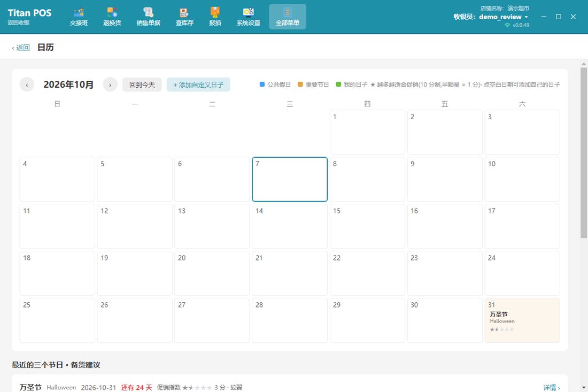The height and width of the screenshot is (392, 588).
Task: Go to the next month
Action: click(110, 85)
